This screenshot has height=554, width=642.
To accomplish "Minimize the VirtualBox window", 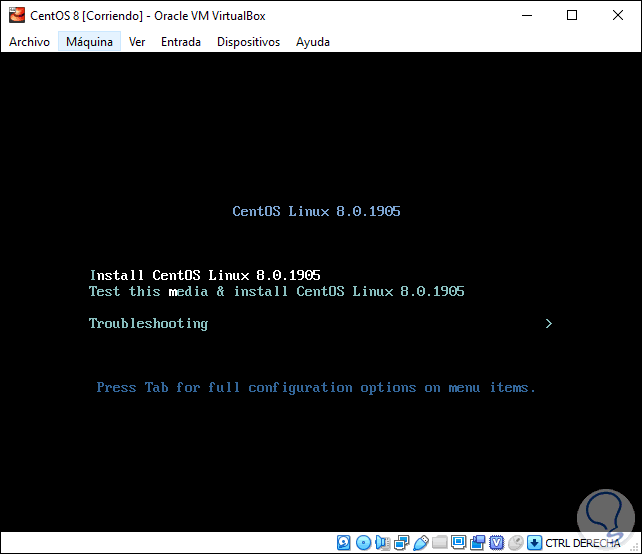I will 527,16.
